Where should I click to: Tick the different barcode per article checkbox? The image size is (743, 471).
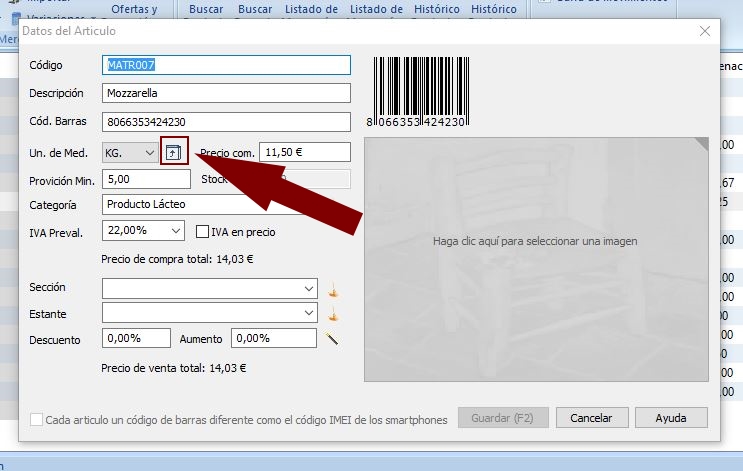36,419
